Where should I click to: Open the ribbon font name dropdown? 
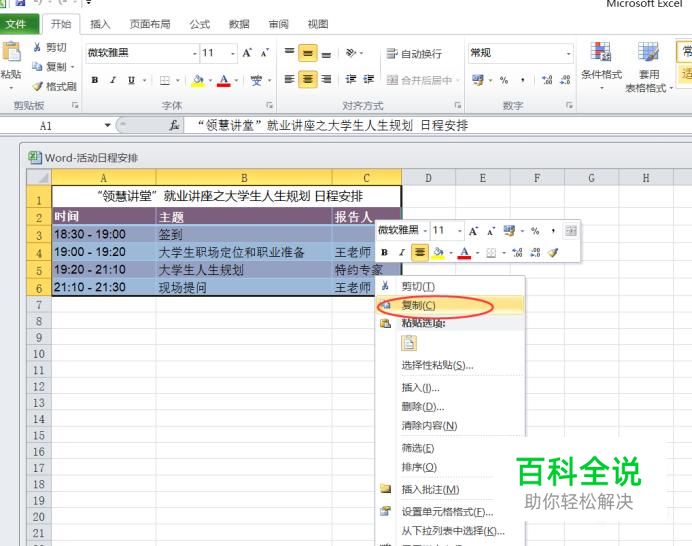(x=195, y=53)
